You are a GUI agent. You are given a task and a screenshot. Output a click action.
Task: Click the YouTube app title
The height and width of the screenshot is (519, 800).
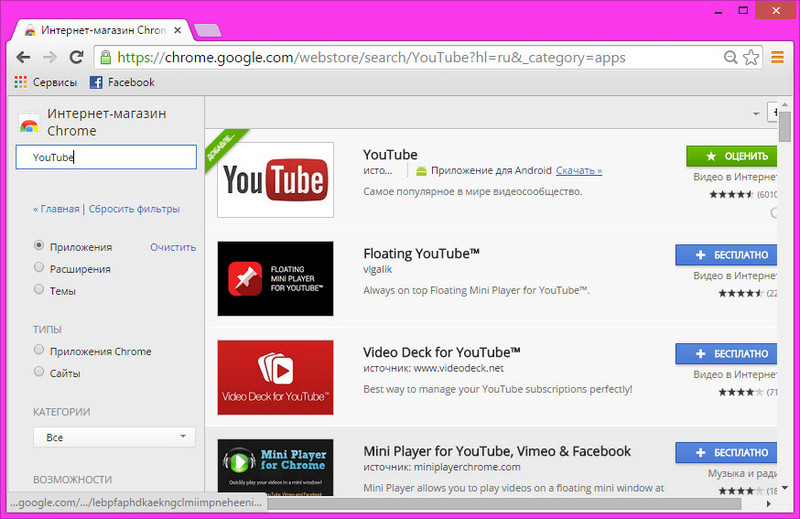(x=390, y=155)
